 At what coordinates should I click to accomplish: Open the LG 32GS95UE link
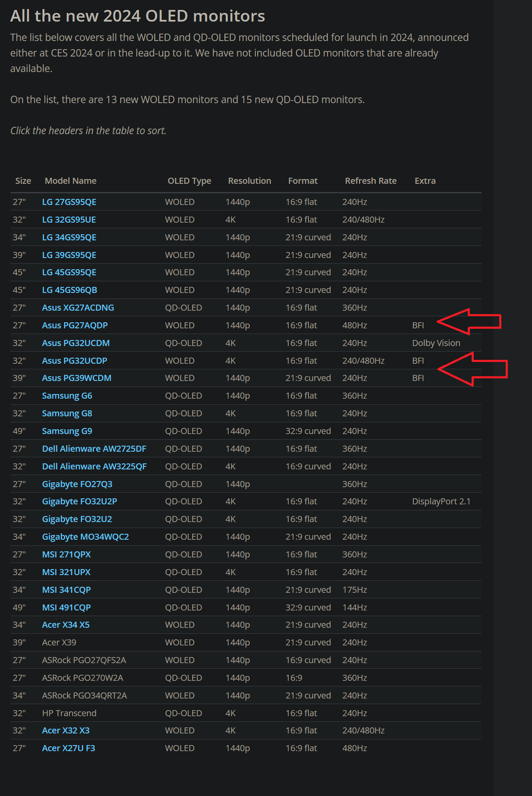[69, 220]
